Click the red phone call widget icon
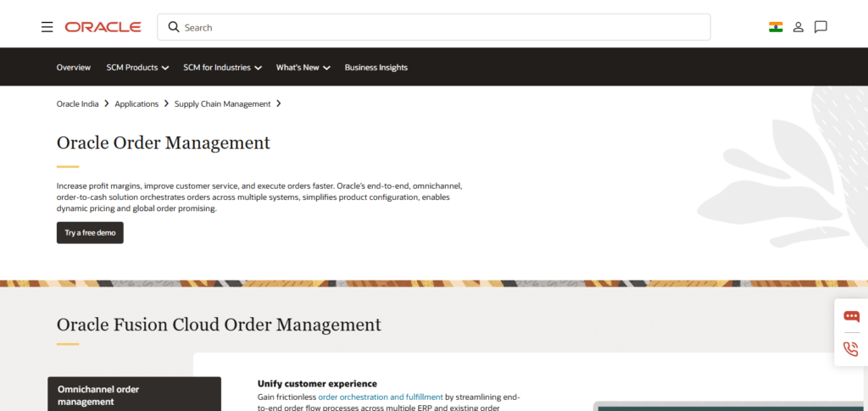 (x=851, y=349)
